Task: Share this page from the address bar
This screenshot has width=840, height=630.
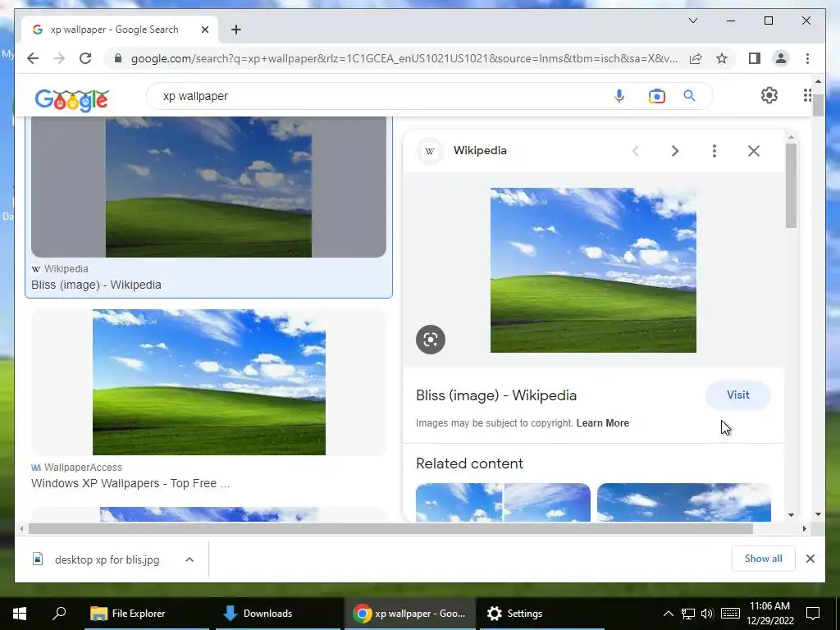Action: click(696, 58)
